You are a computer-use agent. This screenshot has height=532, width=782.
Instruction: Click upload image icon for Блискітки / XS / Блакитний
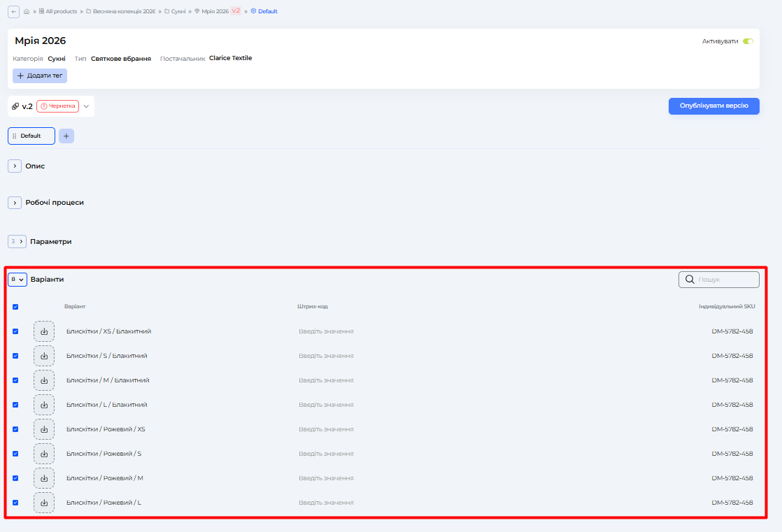pyautogui.click(x=44, y=331)
